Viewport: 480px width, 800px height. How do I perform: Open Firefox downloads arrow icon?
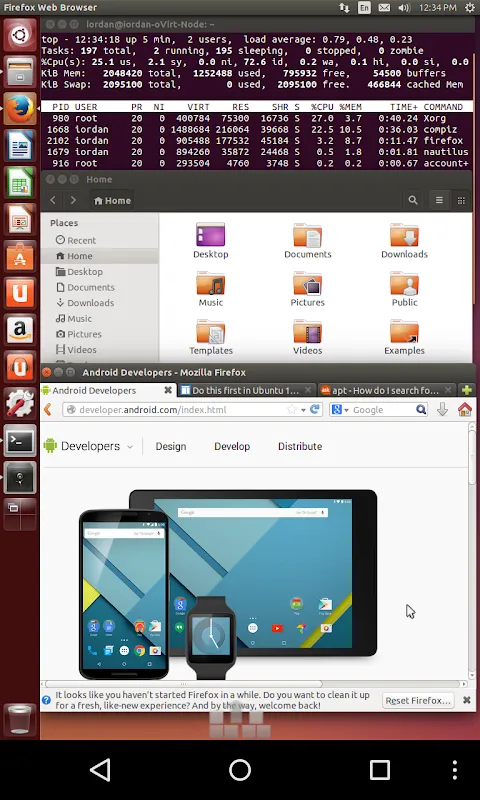(442, 410)
